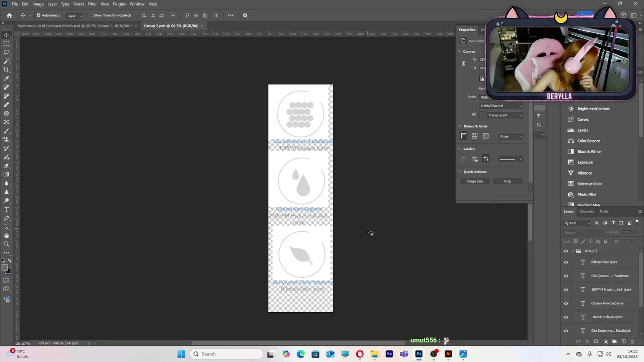644x362 pixels.
Task: Click the Image Size button
Action: click(474, 181)
